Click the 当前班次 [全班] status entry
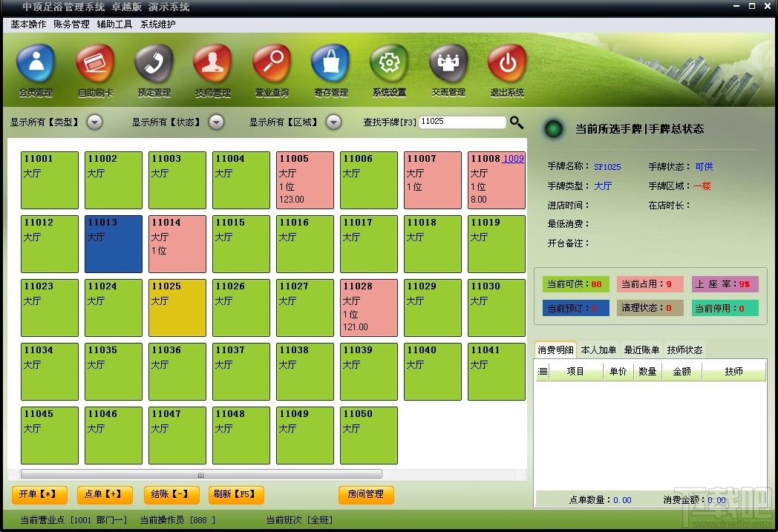Image resolution: width=778 pixels, height=532 pixels. (298, 520)
